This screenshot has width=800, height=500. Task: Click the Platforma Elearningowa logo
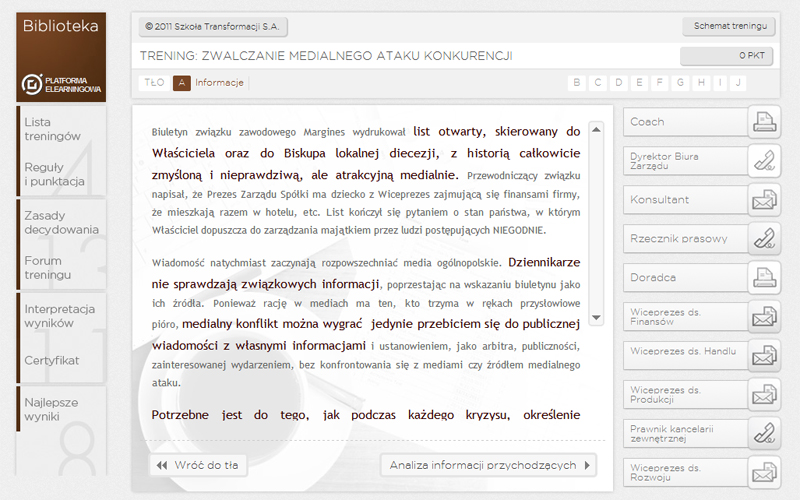tap(61, 84)
